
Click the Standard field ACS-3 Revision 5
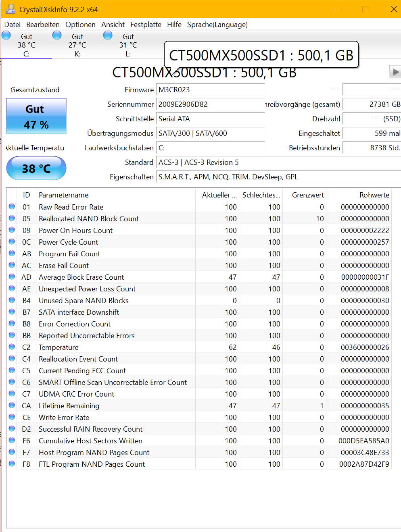click(278, 162)
